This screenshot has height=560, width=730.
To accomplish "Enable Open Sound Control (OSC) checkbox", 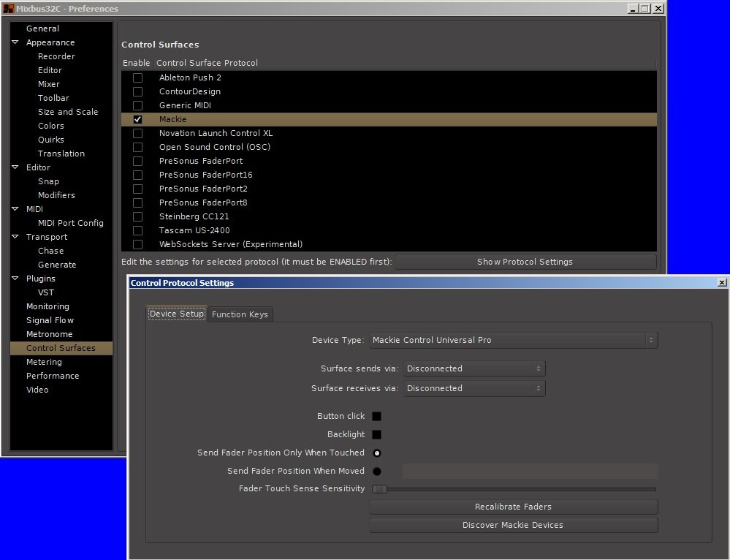I will (x=137, y=147).
